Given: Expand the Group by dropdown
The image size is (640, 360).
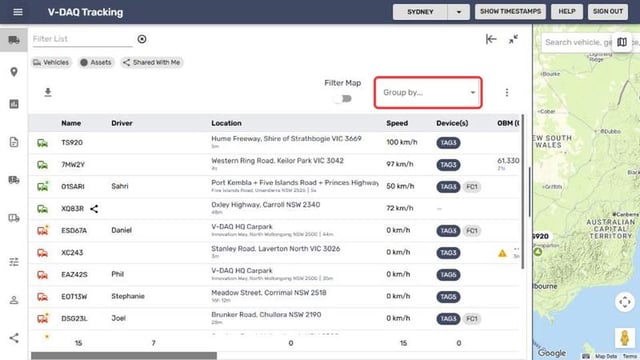Looking at the screenshot, I should coord(428,93).
